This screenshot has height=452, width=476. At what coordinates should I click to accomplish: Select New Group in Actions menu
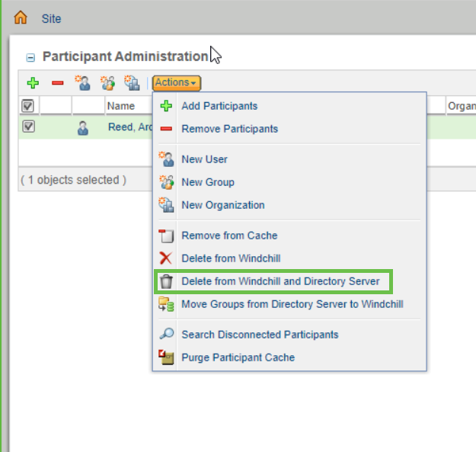coord(208,182)
